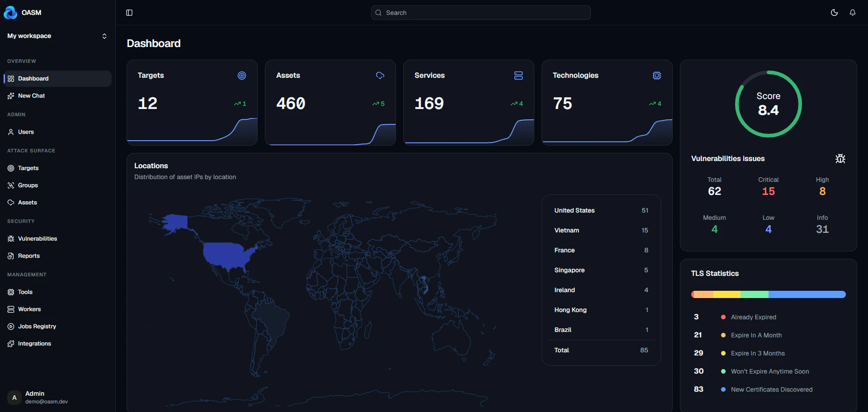Open the Users admin page
This screenshot has height=412, width=868.
pyautogui.click(x=57, y=132)
